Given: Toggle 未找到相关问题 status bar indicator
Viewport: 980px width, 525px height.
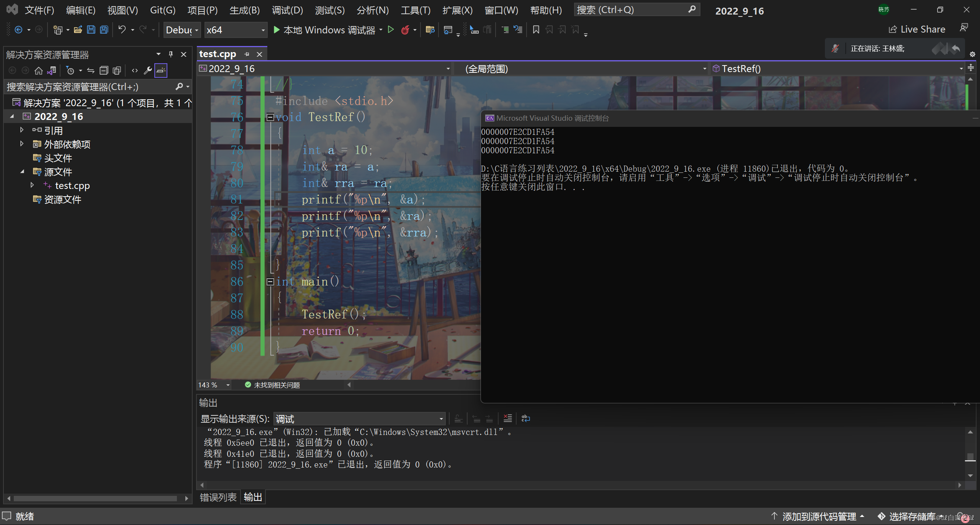Looking at the screenshot, I should point(273,385).
